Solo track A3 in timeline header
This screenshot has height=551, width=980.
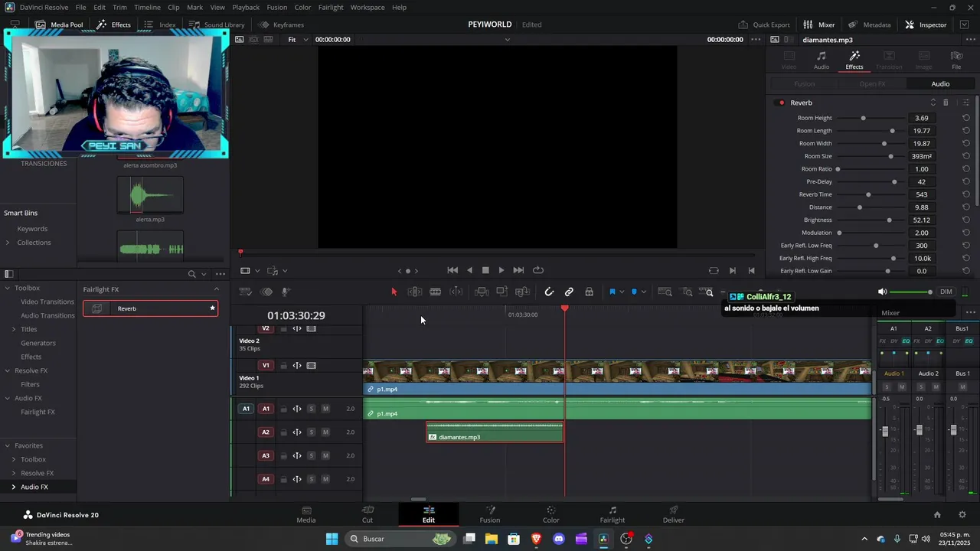pos(311,456)
